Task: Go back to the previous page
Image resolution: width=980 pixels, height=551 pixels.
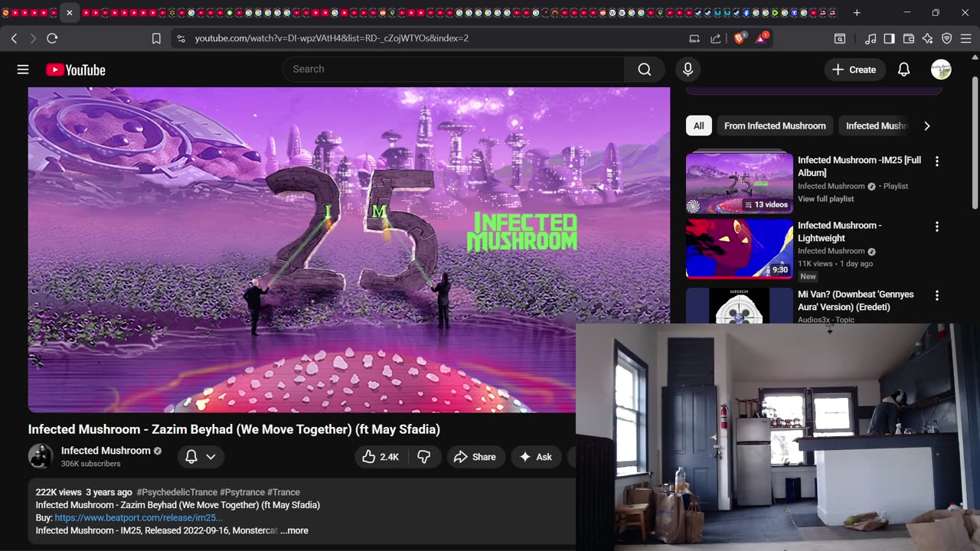Action: [14, 38]
